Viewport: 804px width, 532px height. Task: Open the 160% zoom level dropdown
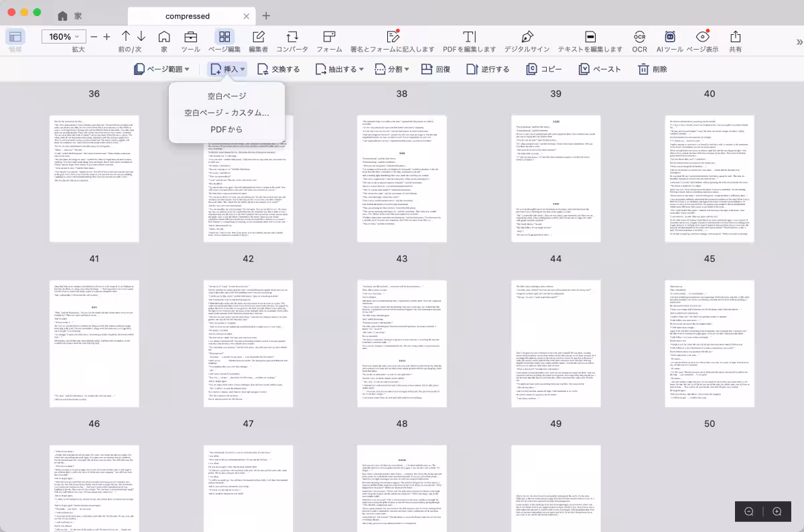coord(64,37)
